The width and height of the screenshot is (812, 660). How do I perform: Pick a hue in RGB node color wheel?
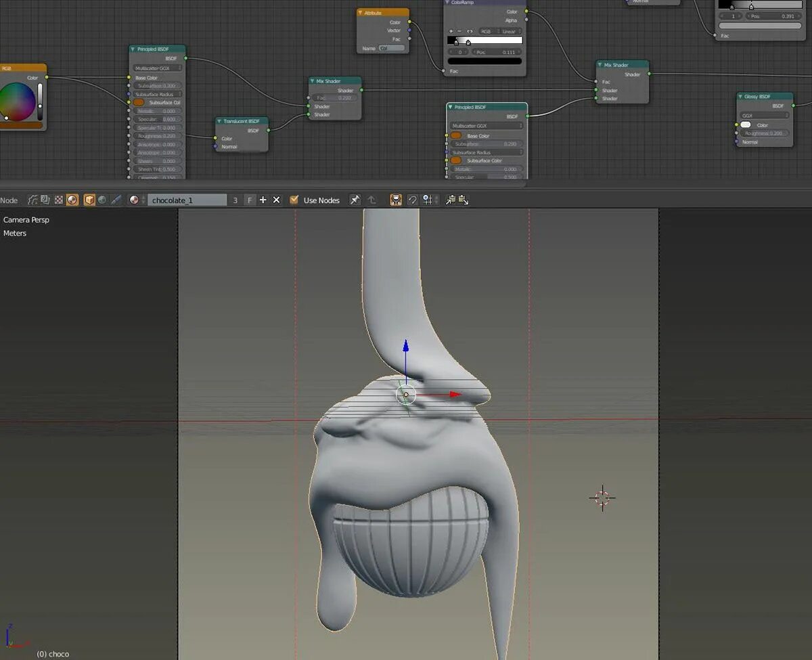[x=16, y=102]
